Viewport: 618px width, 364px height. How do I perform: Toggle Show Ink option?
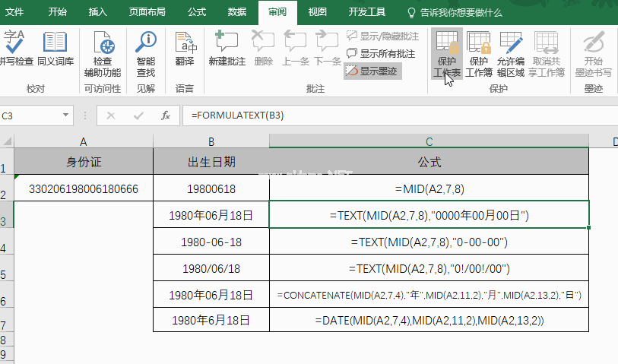tap(372, 71)
